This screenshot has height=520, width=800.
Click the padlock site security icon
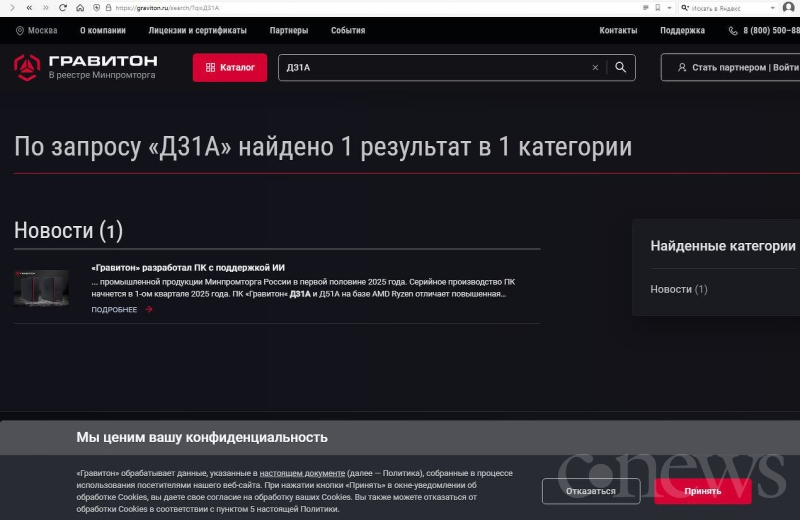pos(108,8)
